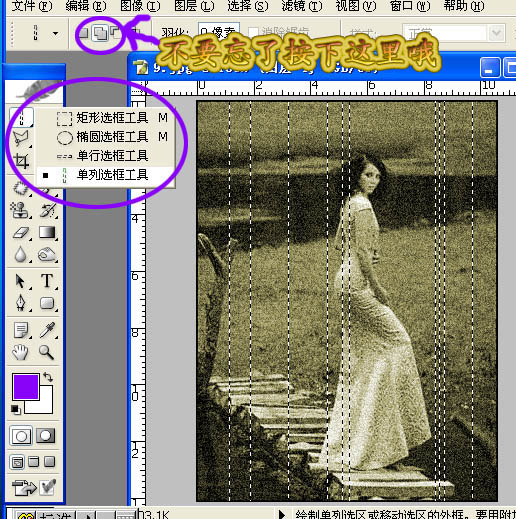Toggle the anti-alias checkbox
The image size is (516, 519).
(x=253, y=33)
